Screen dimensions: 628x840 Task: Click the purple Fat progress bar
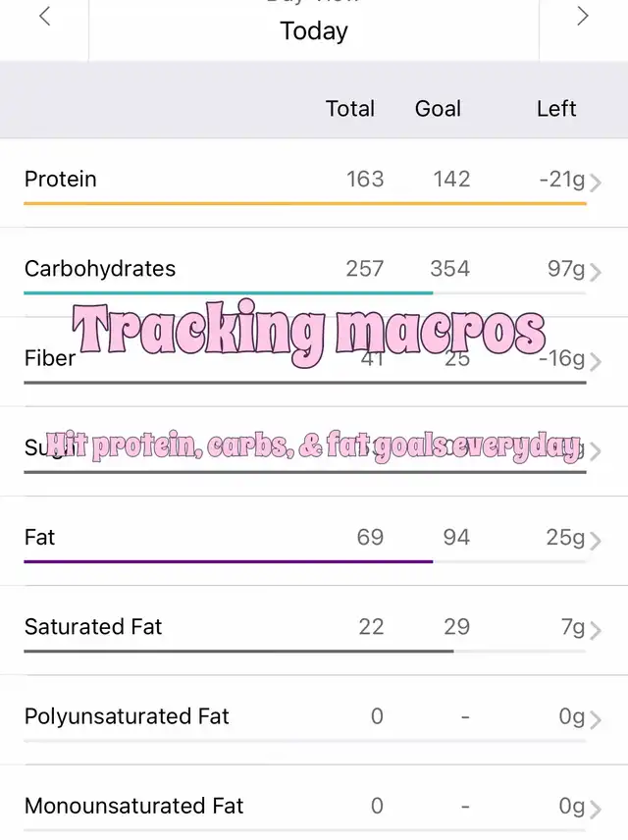coord(229,561)
